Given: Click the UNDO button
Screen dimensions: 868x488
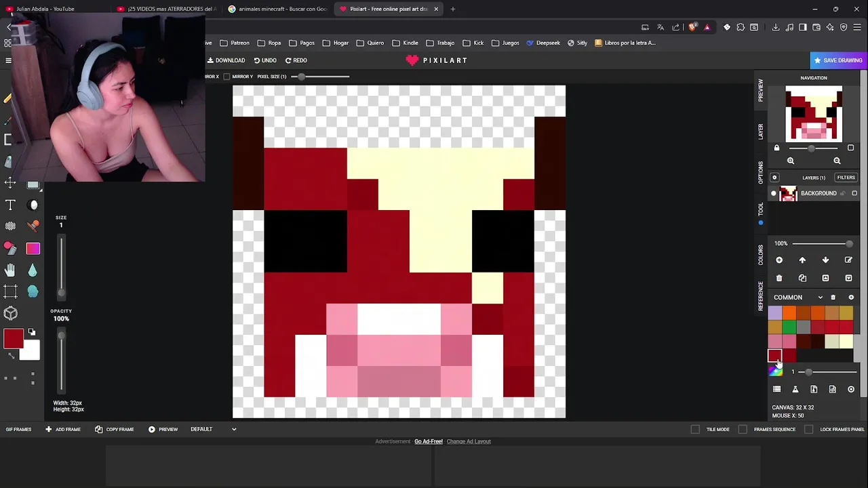Looking at the screenshot, I should tap(265, 60).
